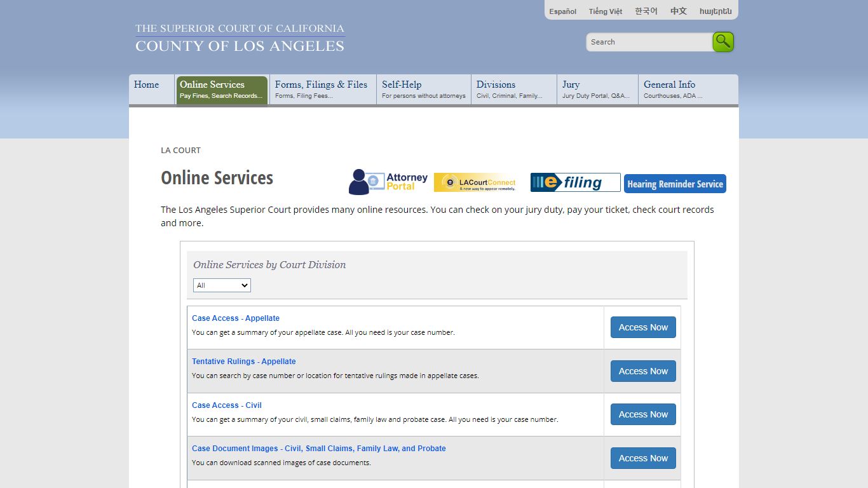Expand the court division All dropdown
This screenshot has height=488, width=868.
click(222, 285)
